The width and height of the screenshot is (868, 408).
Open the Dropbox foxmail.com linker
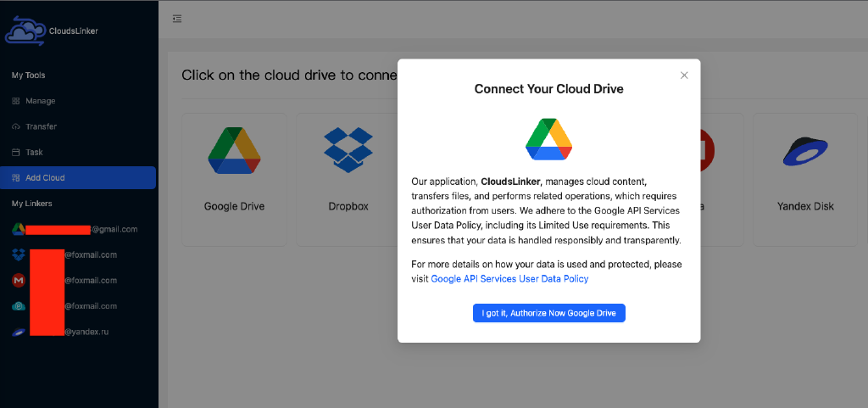pyautogui.click(x=78, y=254)
